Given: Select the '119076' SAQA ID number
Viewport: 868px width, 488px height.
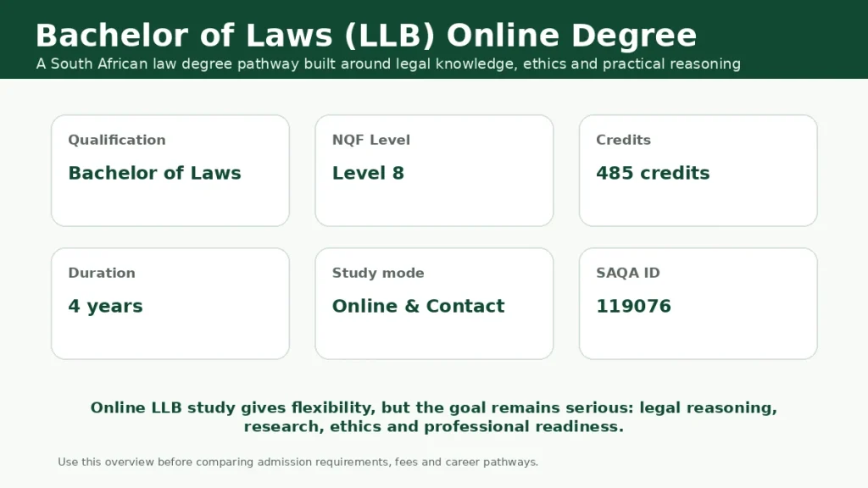Looking at the screenshot, I should pos(633,306).
